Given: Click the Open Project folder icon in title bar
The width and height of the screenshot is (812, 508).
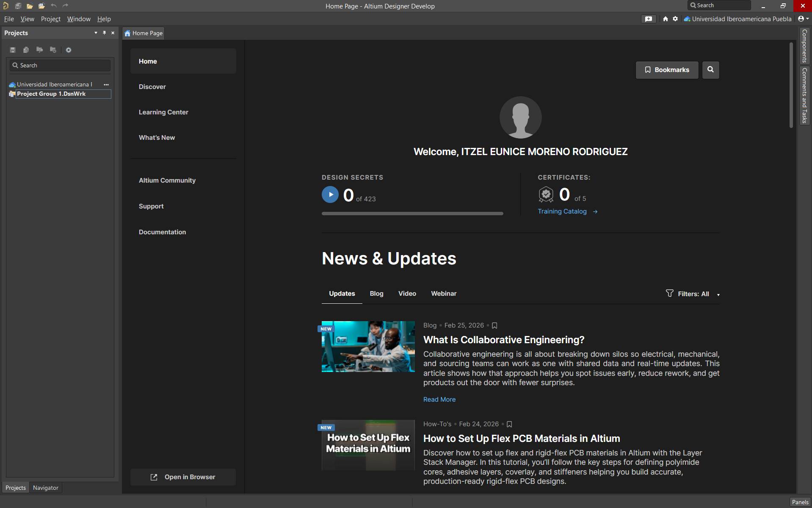Looking at the screenshot, I should pos(41,6).
